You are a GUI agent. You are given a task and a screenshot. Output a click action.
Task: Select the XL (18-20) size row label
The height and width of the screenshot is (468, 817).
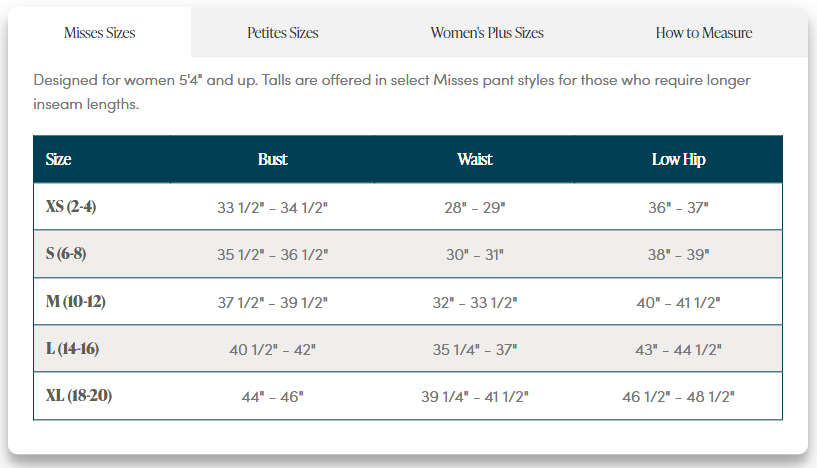pyautogui.click(x=79, y=396)
